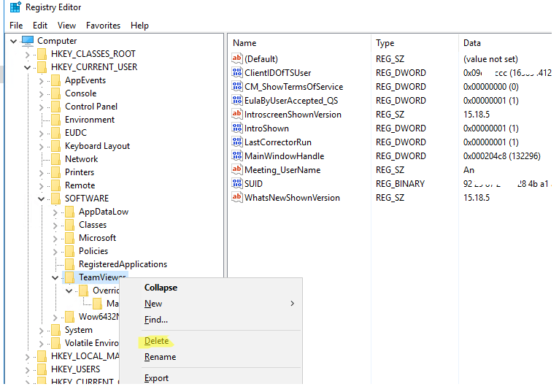Click the Control Panel folder icon
559x392 pixels.
55,107
